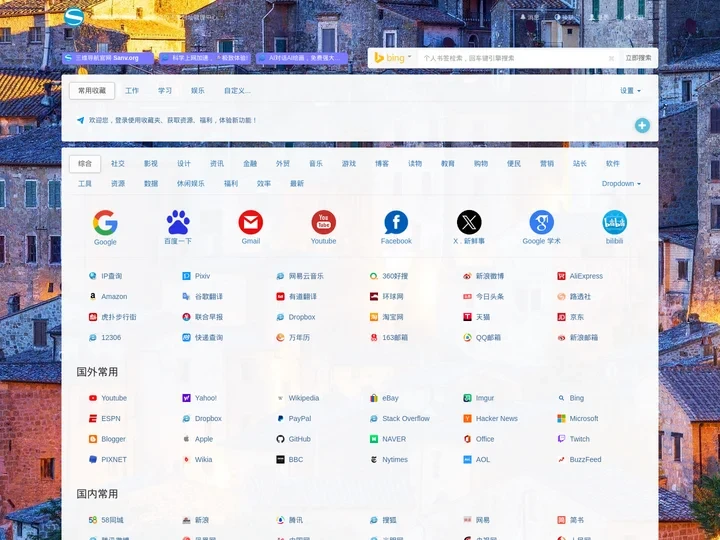Image resolution: width=720 pixels, height=540 pixels.
Task: Click the 新浪微博 icon
Action: [467, 276]
